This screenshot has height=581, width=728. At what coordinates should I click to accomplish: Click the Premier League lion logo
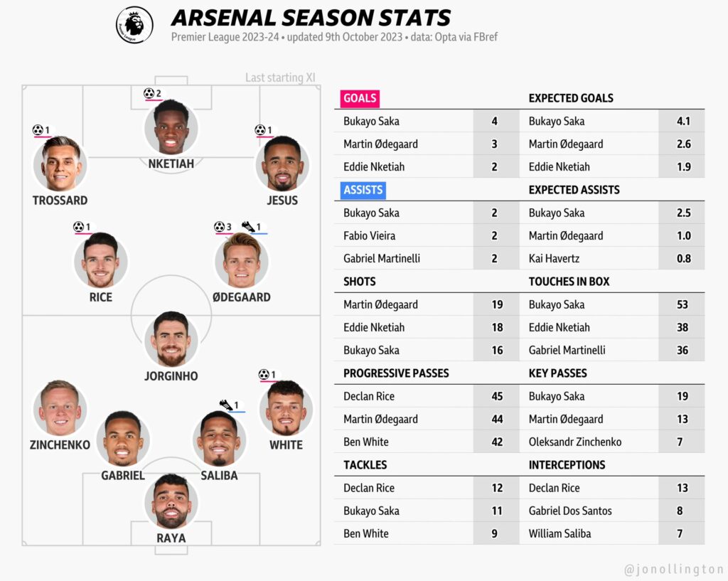click(x=135, y=26)
